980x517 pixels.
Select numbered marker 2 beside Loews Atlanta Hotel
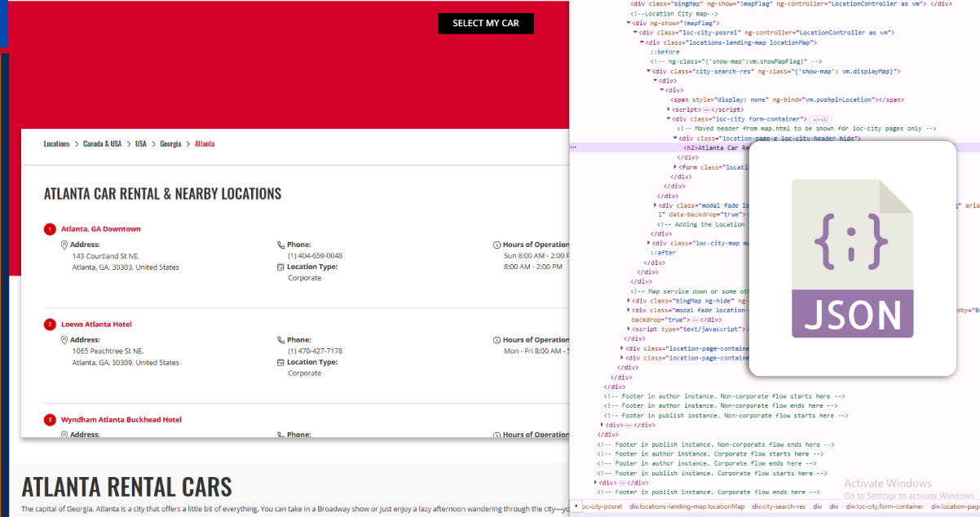(50, 324)
